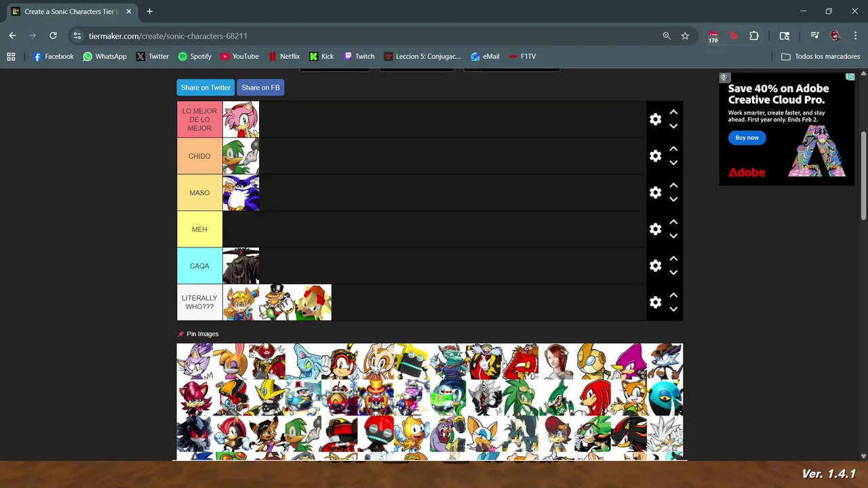Pick Blaze the Cat image in pool
This screenshot has height=488, width=868.
coord(195,361)
